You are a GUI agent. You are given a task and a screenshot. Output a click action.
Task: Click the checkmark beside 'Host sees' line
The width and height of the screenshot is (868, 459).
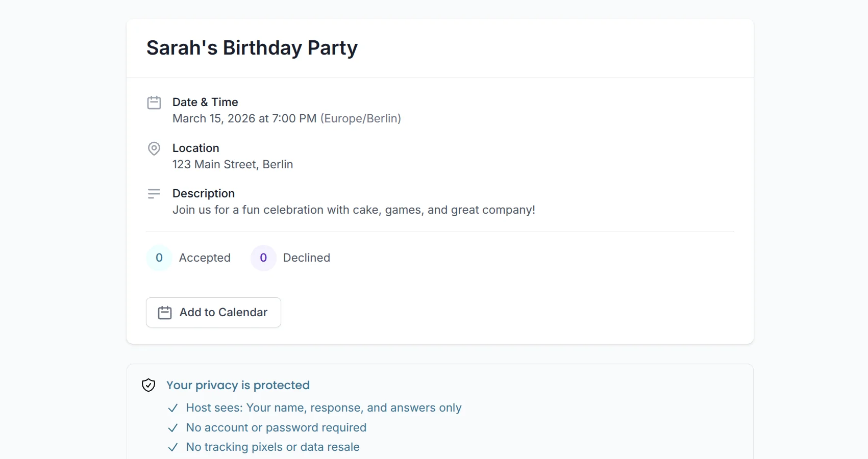pos(173,408)
